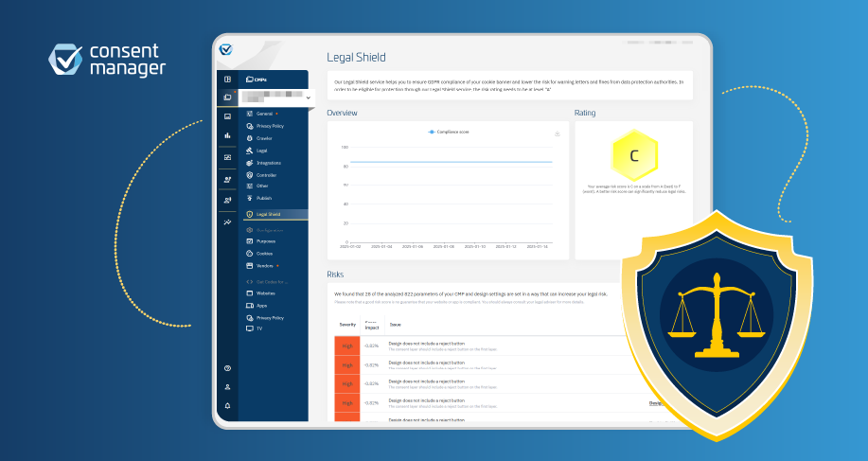Open the CMPs heading in the sidebar
Viewport: 868px width, 461px height.
tap(257, 80)
